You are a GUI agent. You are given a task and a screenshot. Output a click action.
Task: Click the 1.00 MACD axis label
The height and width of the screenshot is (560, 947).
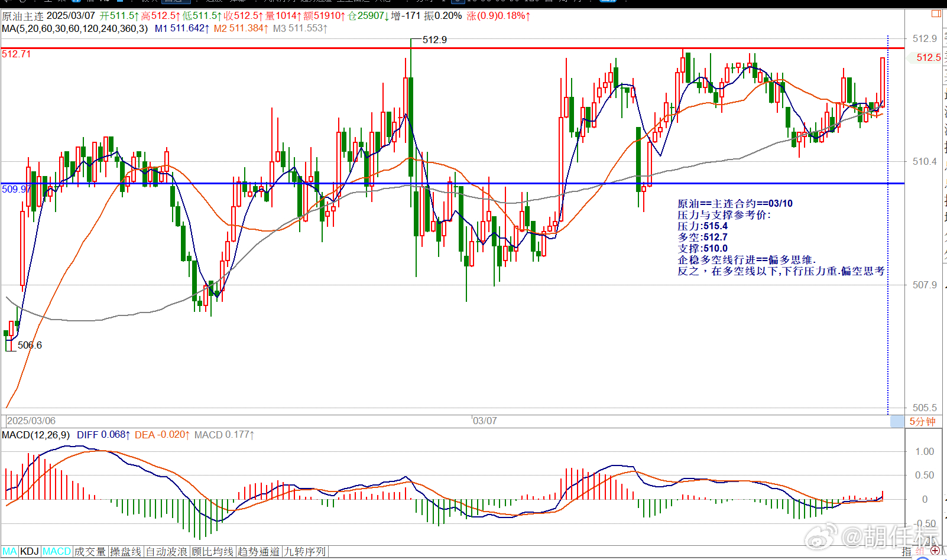925,451
